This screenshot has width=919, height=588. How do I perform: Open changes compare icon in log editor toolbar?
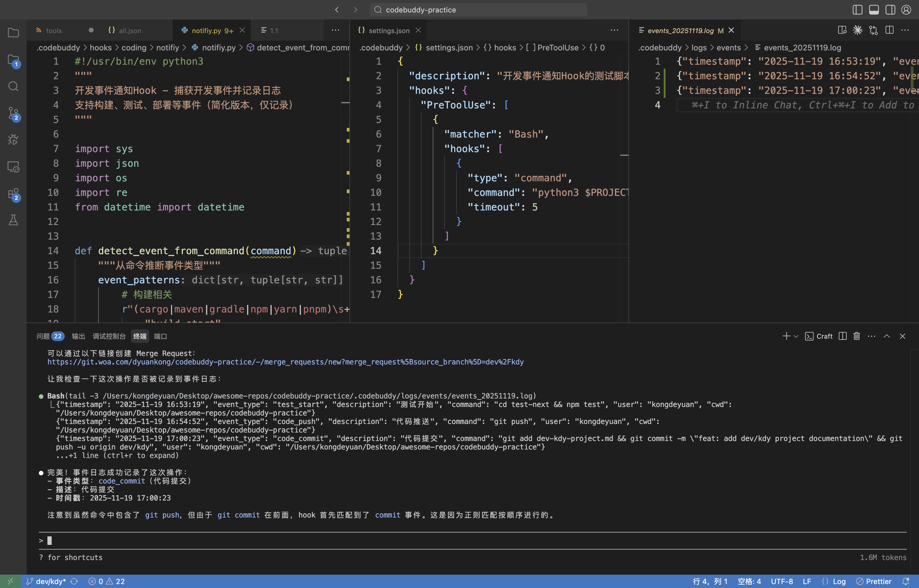873,30
